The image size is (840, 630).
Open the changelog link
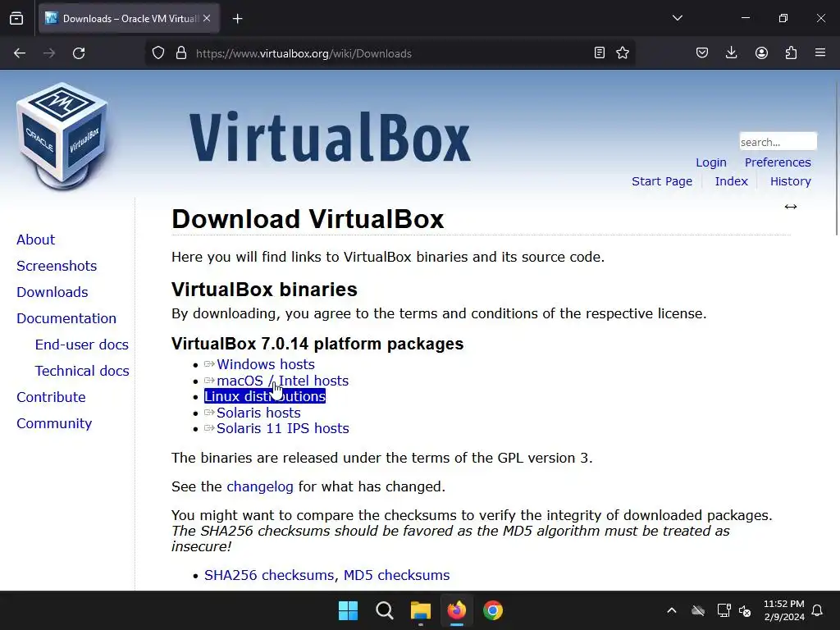[260, 486]
